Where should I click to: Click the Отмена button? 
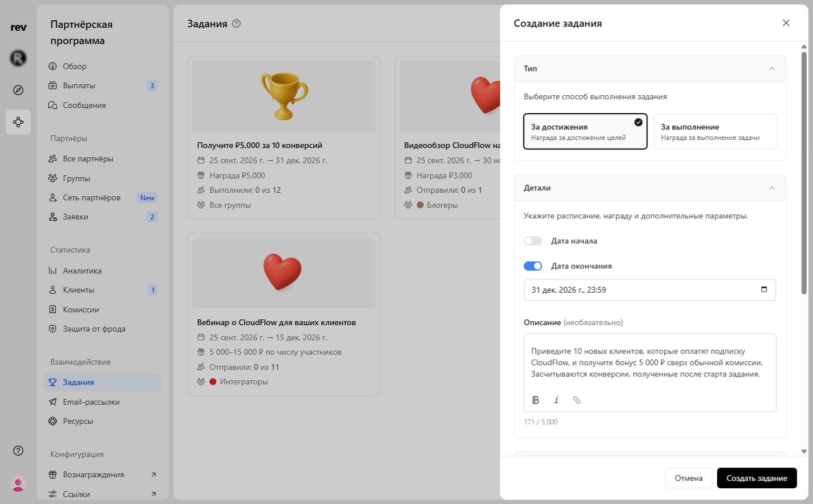point(689,478)
